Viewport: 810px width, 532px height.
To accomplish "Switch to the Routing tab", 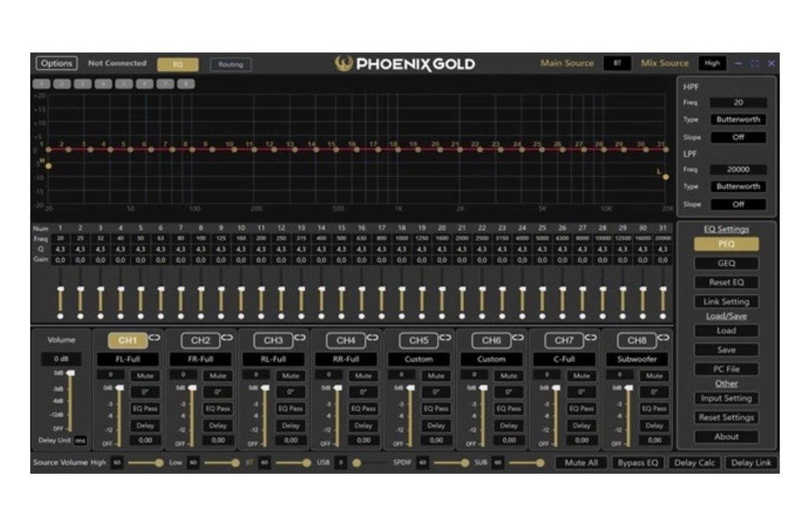I will pyautogui.click(x=230, y=65).
